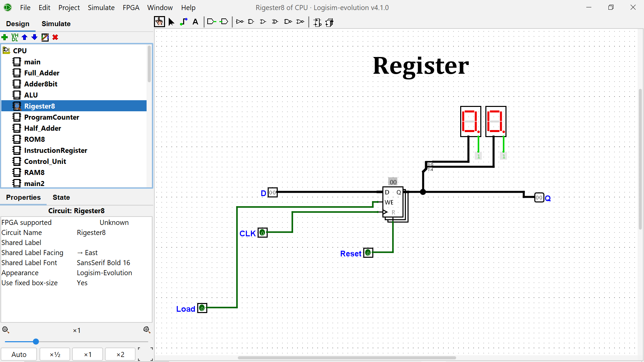Open the FPGA supported value dropdown
The image size is (644, 362).
click(x=114, y=223)
